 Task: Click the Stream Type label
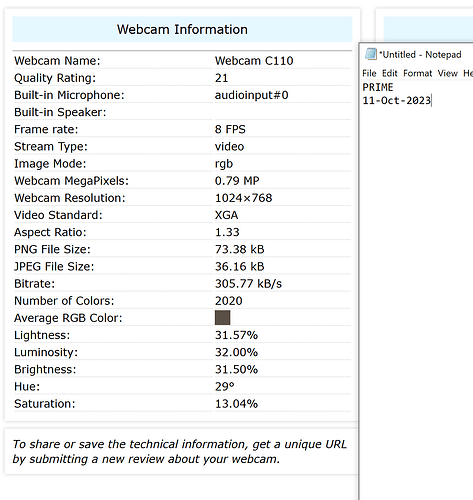pos(51,147)
